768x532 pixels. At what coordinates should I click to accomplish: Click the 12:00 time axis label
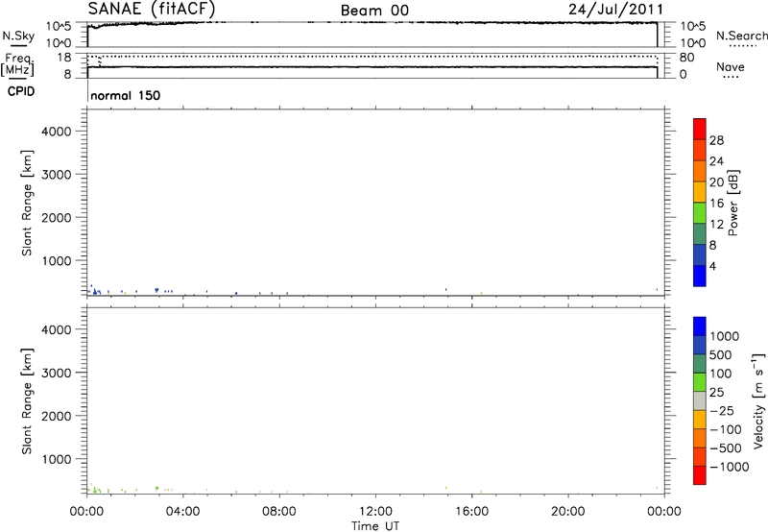tap(375, 512)
